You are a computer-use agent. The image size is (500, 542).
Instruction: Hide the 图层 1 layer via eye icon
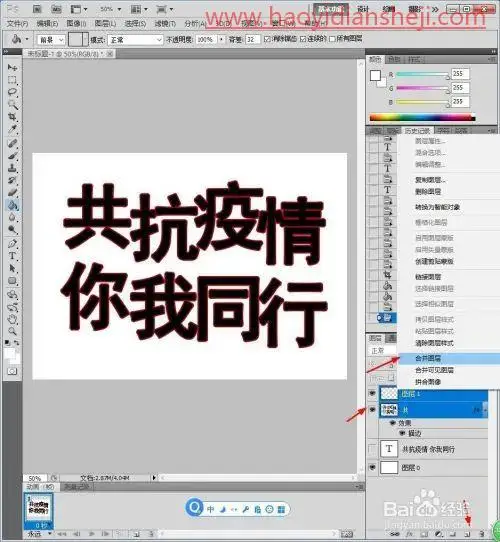pos(372,393)
